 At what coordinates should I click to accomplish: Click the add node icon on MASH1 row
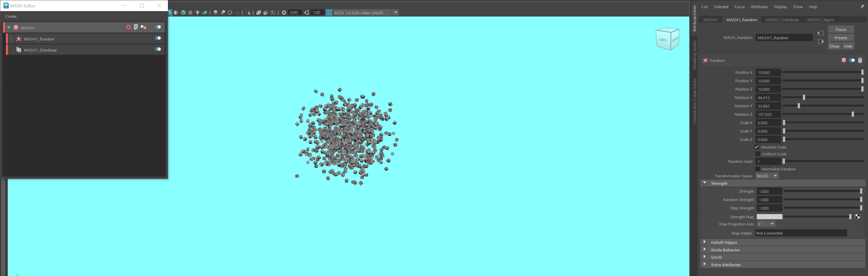(x=128, y=27)
